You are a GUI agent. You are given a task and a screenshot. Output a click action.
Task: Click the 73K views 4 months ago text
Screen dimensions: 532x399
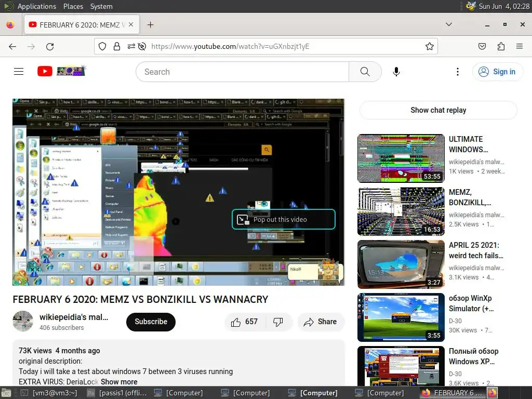point(59,351)
